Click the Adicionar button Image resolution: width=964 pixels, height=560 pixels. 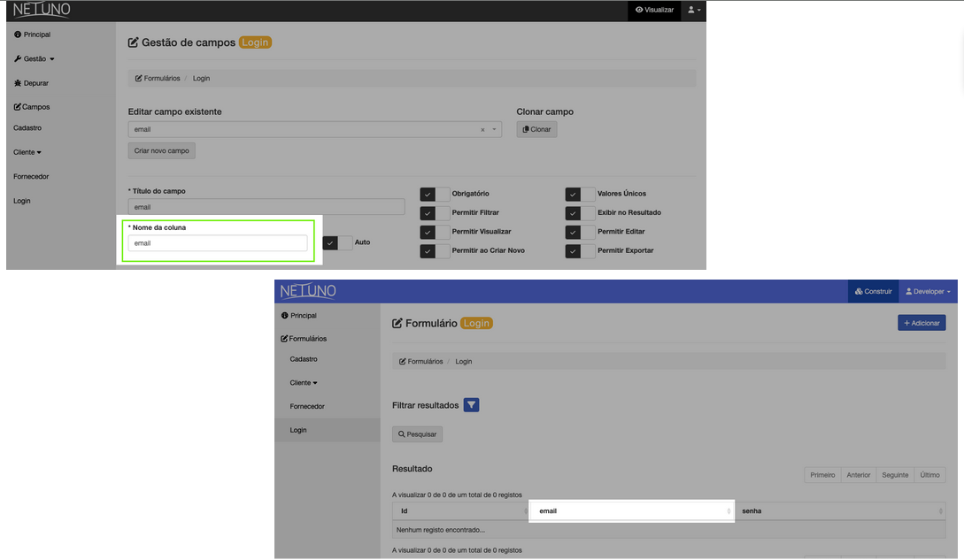click(922, 323)
